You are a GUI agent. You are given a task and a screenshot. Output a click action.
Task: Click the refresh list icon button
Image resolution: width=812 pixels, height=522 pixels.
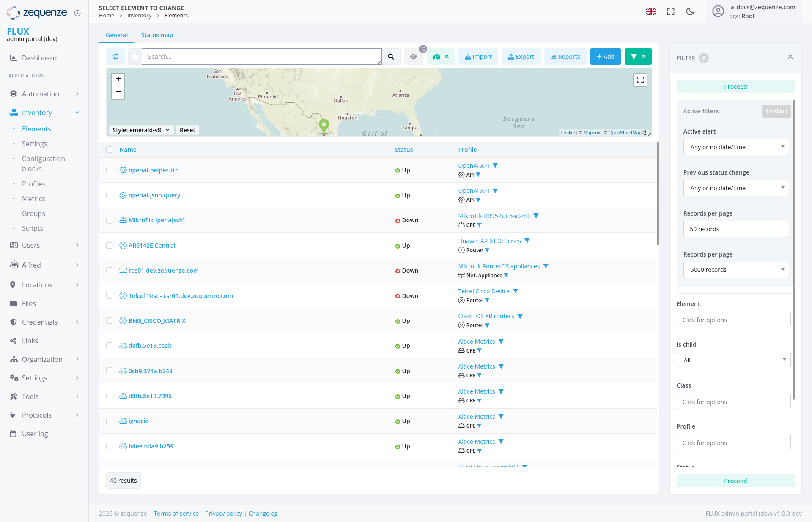(x=115, y=57)
